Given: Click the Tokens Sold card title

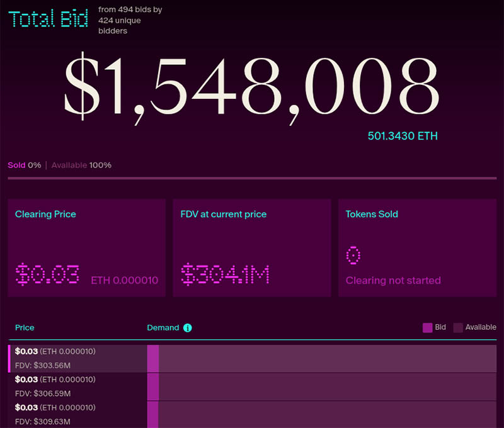Looking at the screenshot, I should (x=372, y=214).
